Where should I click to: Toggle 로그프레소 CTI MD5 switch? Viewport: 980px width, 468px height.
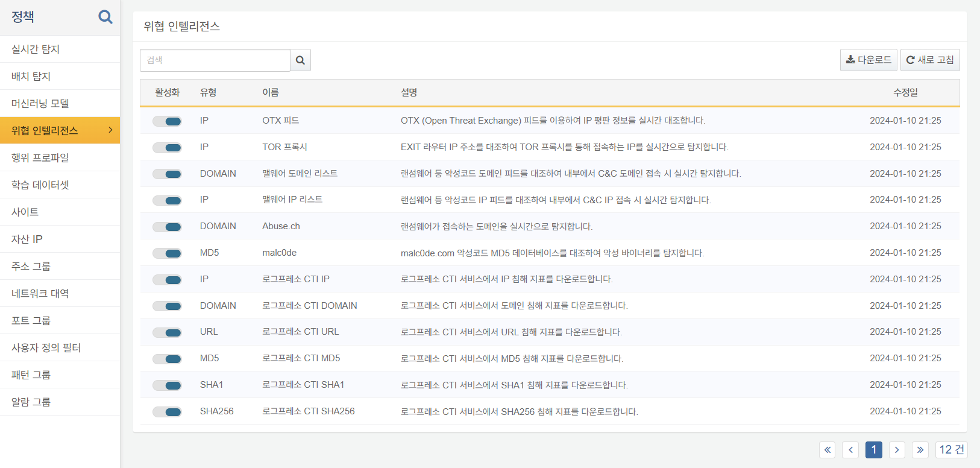[167, 359]
